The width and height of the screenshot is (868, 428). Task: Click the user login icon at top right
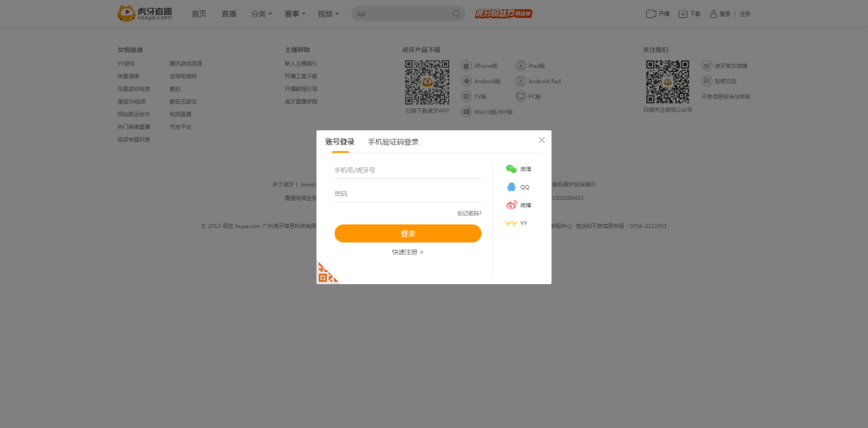point(713,13)
